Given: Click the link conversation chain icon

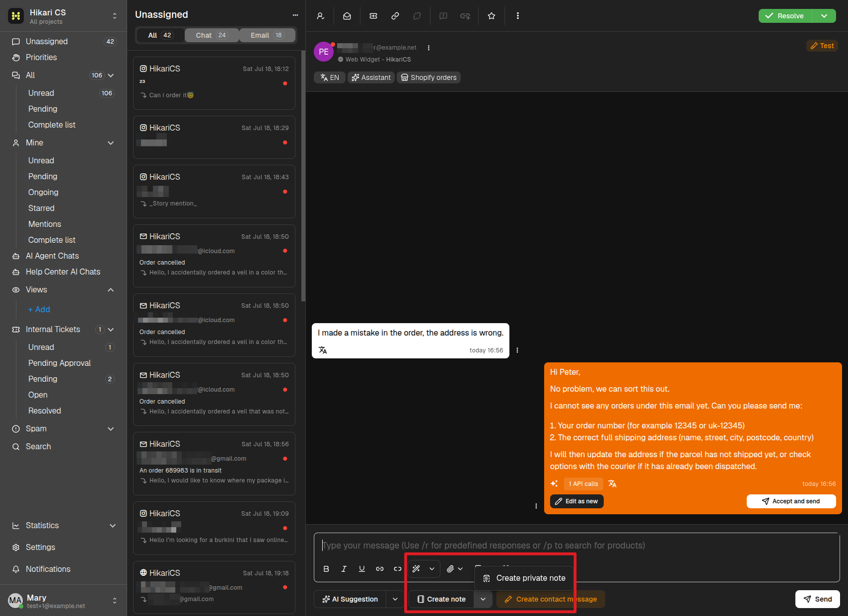Looking at the screenshot, I should (x=395, y=16).
